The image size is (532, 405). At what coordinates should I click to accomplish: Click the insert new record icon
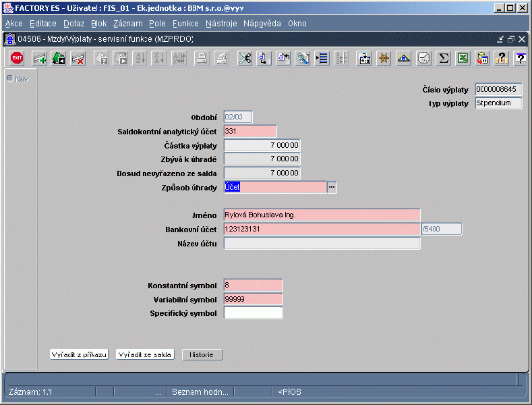(39, 58)
